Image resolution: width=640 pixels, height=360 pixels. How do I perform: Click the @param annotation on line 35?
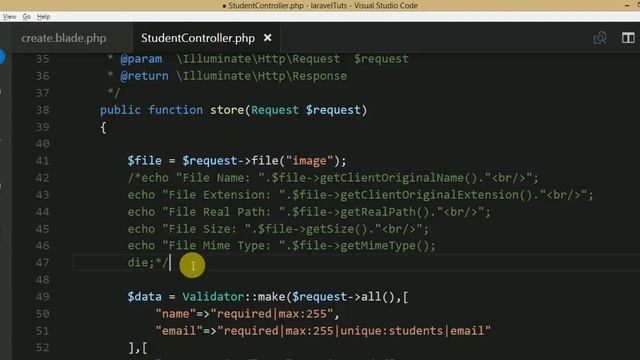click(141, 59)
